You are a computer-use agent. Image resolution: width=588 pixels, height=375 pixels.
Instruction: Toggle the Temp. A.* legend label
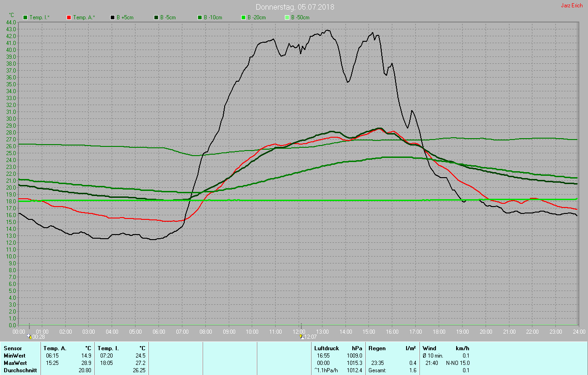coord(84,17)
